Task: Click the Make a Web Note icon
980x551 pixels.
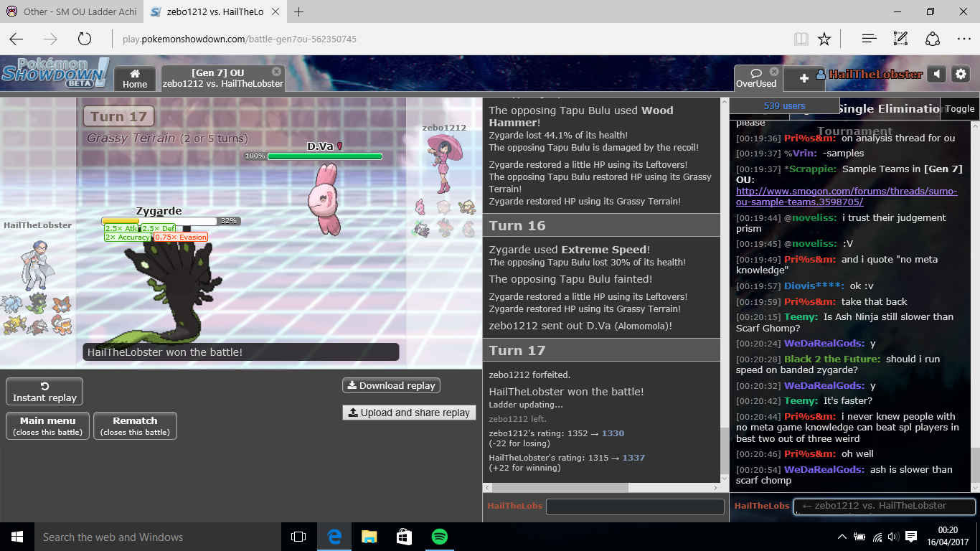Action: coord(900,39)
